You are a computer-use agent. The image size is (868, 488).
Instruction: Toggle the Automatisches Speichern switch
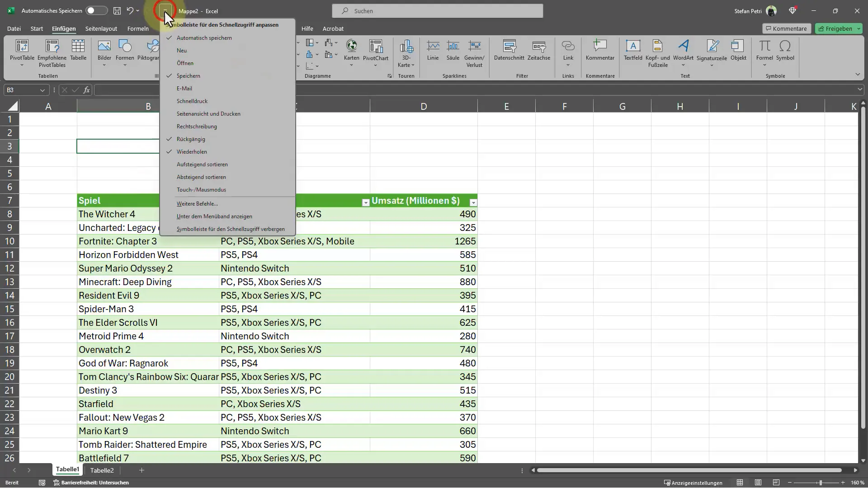pyautogui.click(x=96, y=11)
